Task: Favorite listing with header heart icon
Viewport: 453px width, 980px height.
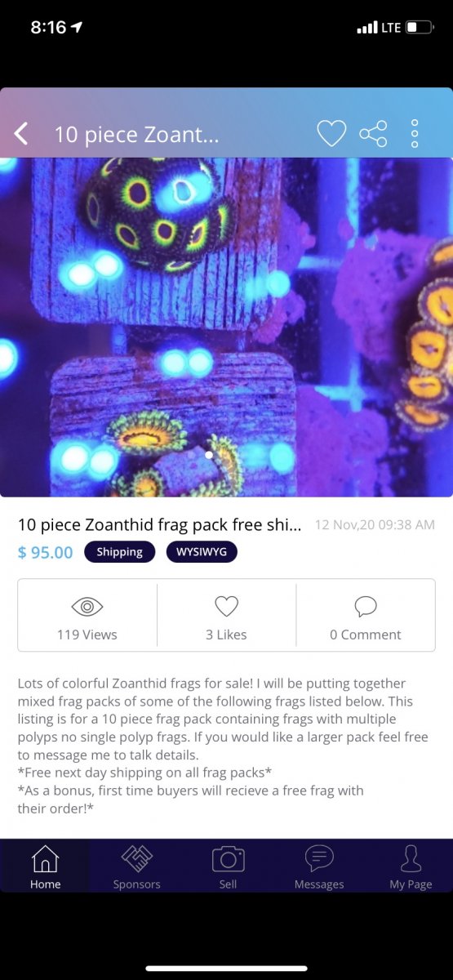Action: pyautogui.click(x=331, y=133)
